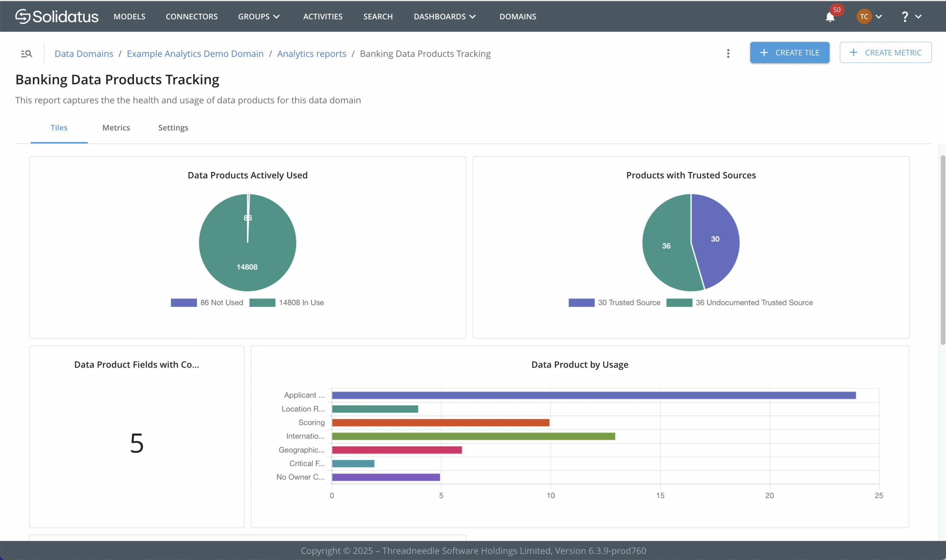Switch to the Metrics tab
Viewport: 946px width, 560px height.
(x=116, y=127)
